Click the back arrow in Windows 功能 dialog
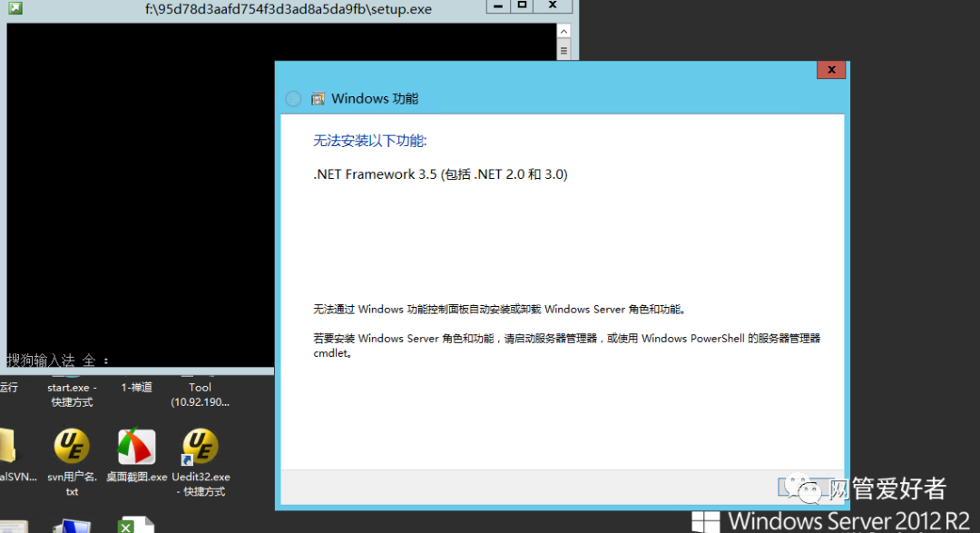Image resolution: width=980 pixels, height=533 pixels. pyautogui.click(x=293, y=99)
